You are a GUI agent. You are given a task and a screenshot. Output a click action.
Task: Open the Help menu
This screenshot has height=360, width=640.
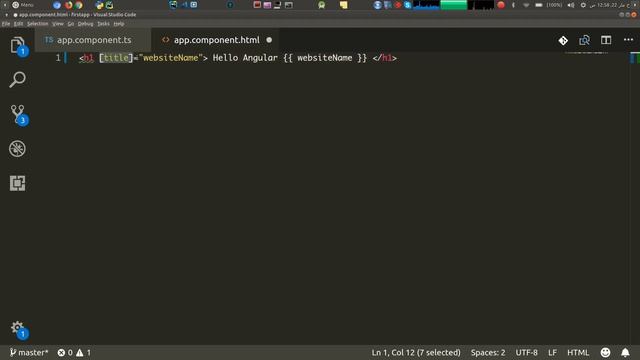[119, 24]
